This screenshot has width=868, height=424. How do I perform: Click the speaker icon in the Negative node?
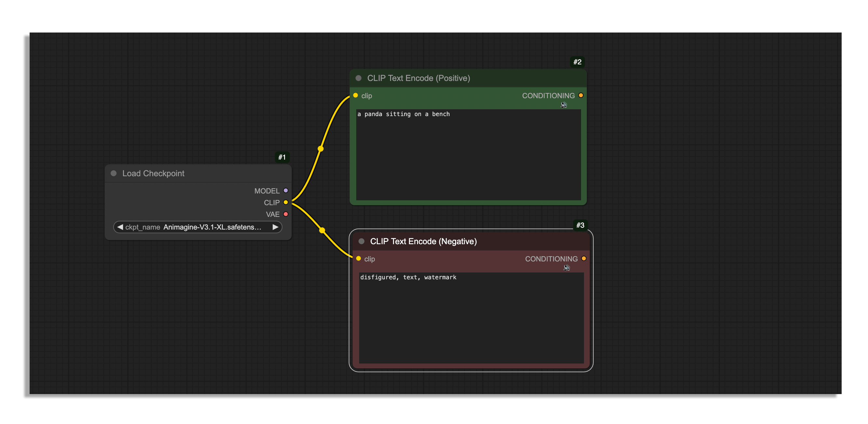[567, 268]
